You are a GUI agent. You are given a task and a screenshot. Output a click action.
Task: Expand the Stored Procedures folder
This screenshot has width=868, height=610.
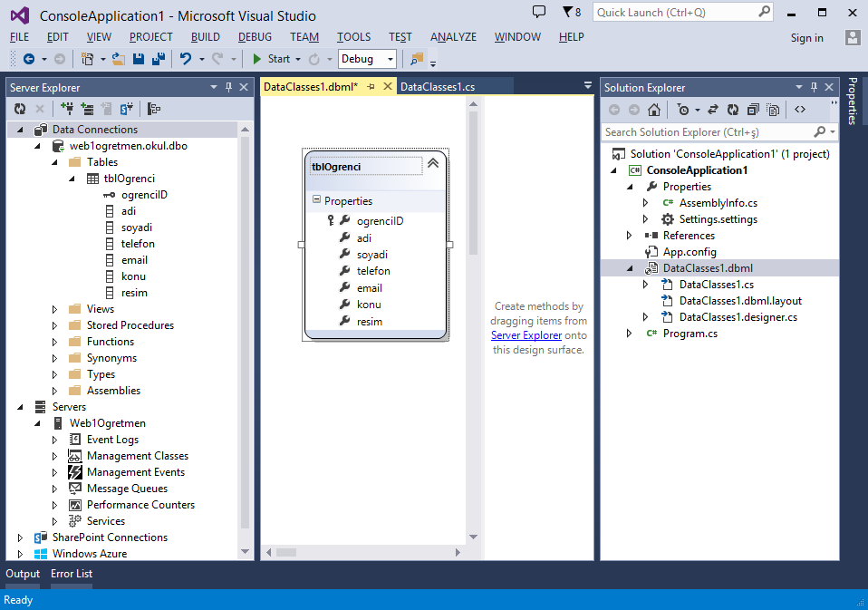[54, 325]
